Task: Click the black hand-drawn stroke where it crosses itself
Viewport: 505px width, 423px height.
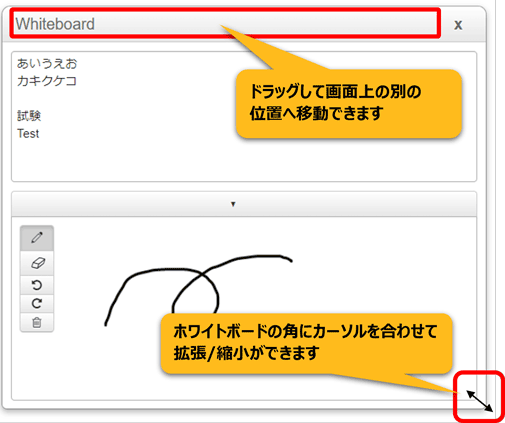Action: 201,273
